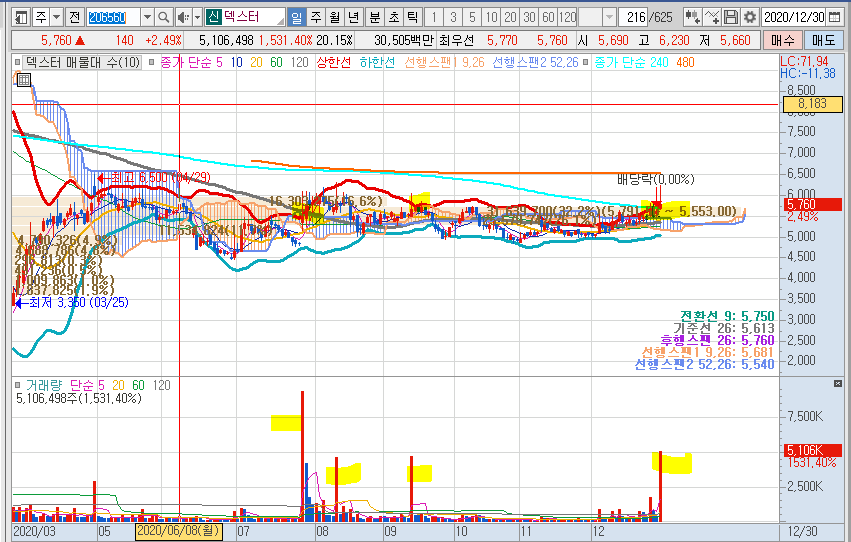Image resolution: width=851 pixels, height=542 pixels.
Task: Choose interval 120 button
Action: (x=568, y=18)
